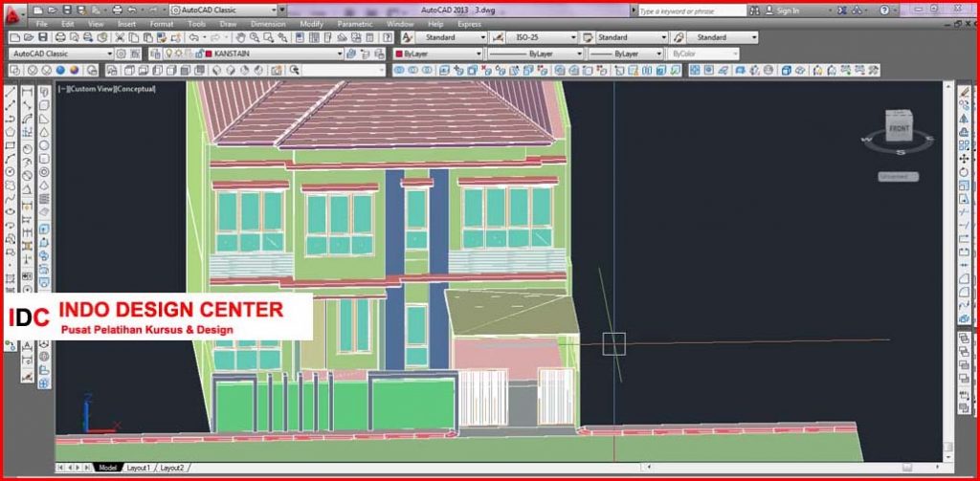This screenshot has height=481, width=980.
Task: Select the Array tool in Modify toolbar
Action: click(965, 145)
